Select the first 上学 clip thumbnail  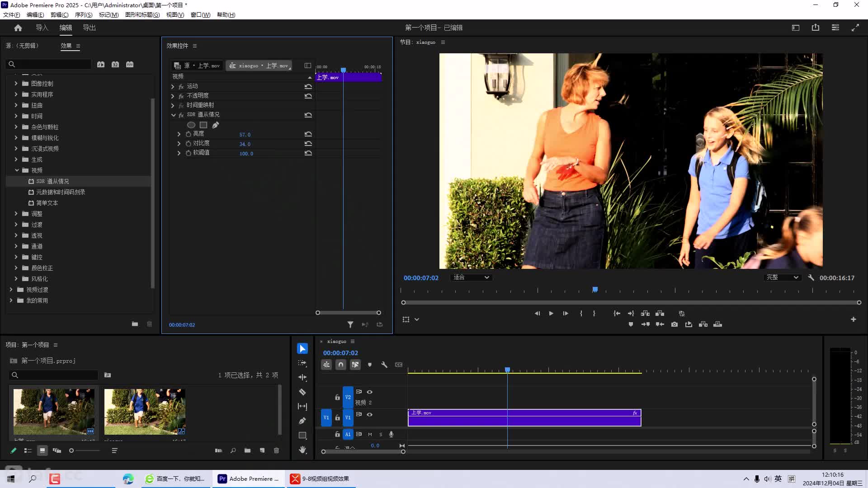tap(54, 412)
